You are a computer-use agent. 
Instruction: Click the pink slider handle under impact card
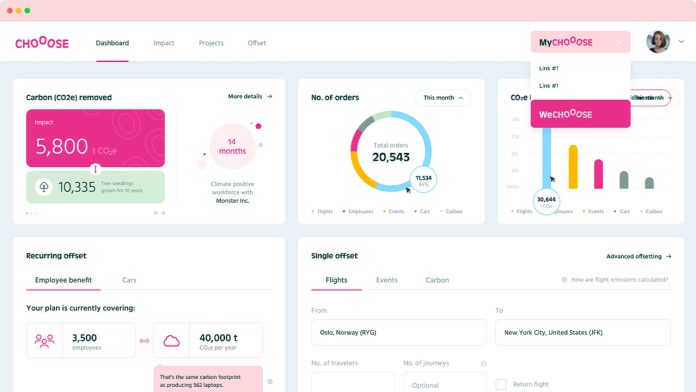(x=95, y=169)
